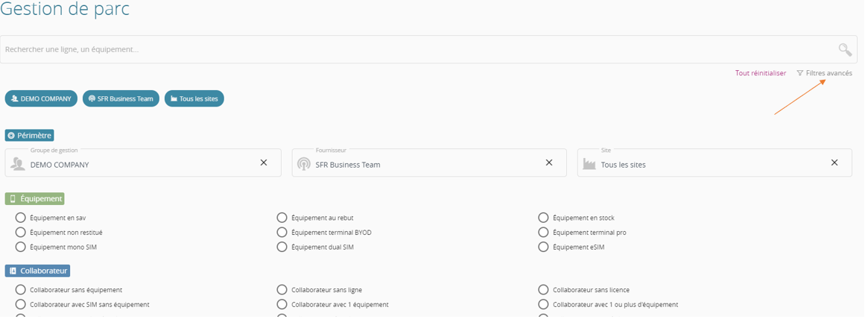The height and width of the screenshot is (319, 868).
Task: Click the Tout réinitialiser link
Action: (761, 73)
